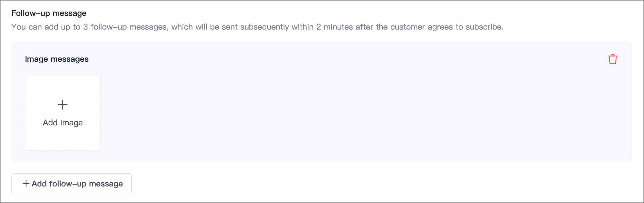644x203 pixels.
Task: Select the Image messages title
Action: (57, 59)
